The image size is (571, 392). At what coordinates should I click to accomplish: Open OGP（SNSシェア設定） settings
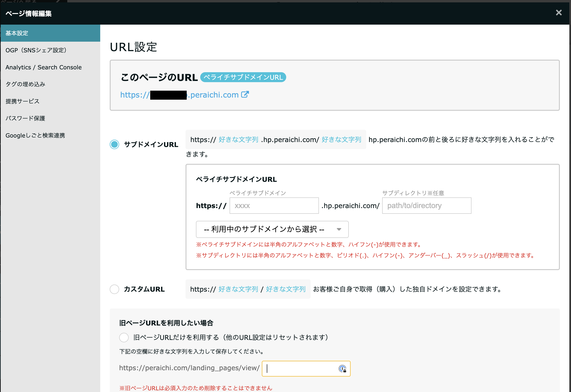pyautogui.click(x=50, y=50)
